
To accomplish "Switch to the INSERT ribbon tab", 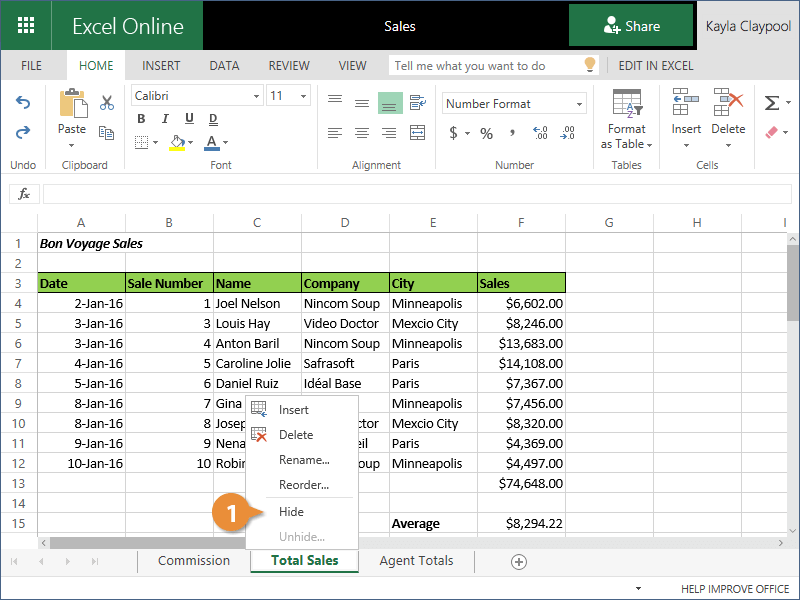I will click(x=161, y=66).
